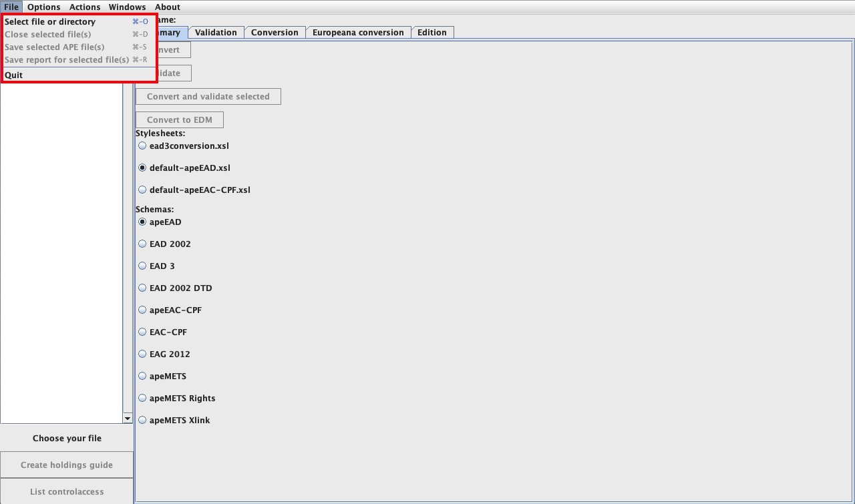
Task: Switch to the Validation tab
Action: click(x=216, y=32)
